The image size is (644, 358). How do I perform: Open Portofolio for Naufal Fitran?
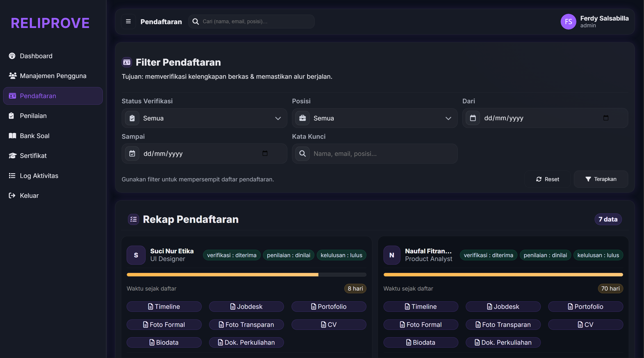585,307
